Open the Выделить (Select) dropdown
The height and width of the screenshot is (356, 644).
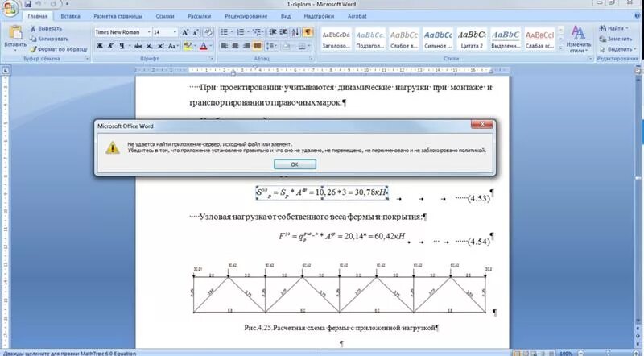click(617, 49)
